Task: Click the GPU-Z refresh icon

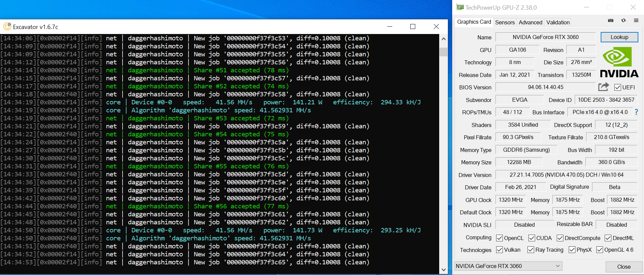Action: (623, 21)
